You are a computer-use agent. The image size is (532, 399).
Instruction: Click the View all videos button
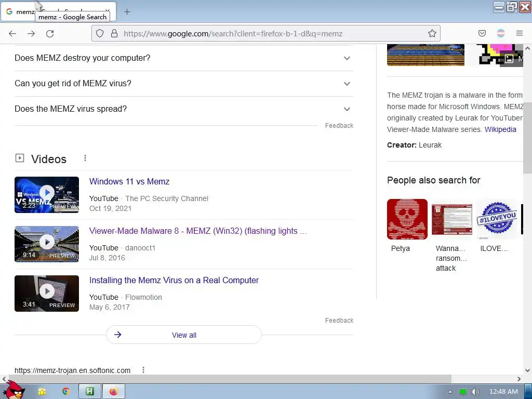click(184, 335)
